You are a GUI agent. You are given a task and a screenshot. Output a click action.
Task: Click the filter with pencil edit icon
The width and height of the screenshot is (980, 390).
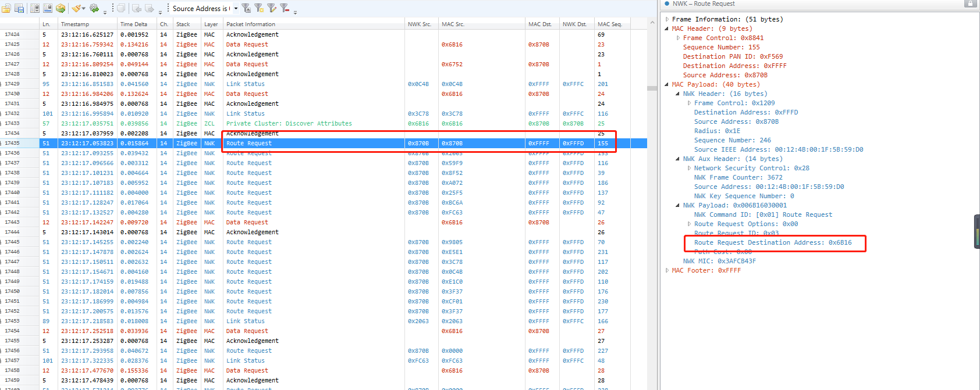[272, 8]
